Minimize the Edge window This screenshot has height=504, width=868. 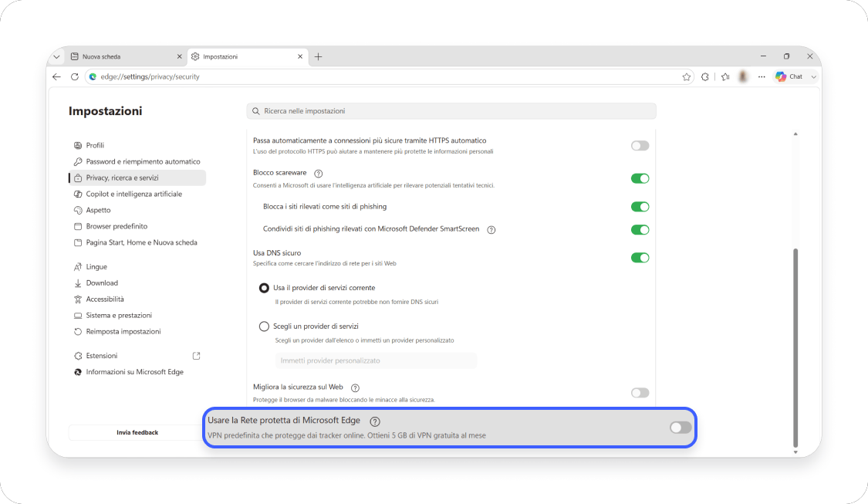coord(763,56)
